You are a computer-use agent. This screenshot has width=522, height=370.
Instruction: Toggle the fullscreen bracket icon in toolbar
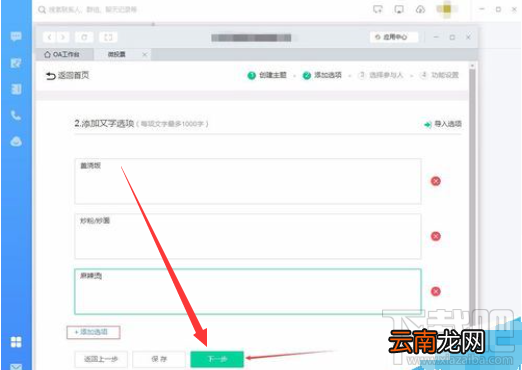pyautogui.click(x=108, y=37)
